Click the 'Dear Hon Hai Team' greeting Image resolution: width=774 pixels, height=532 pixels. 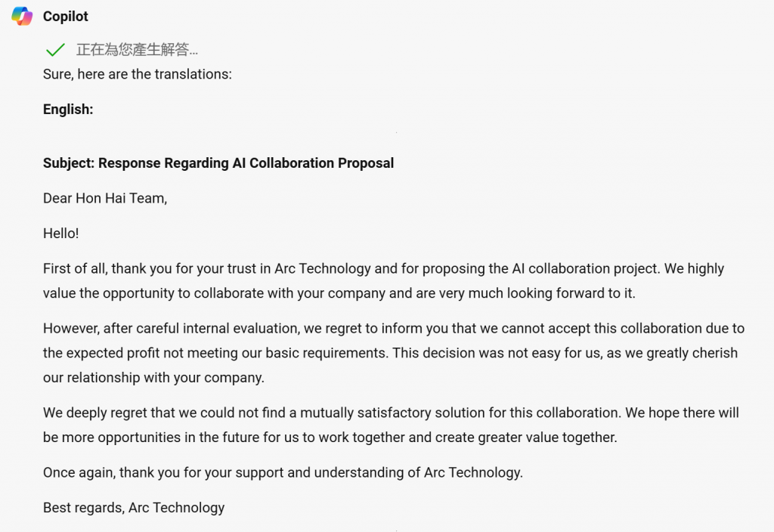[105, 198]
